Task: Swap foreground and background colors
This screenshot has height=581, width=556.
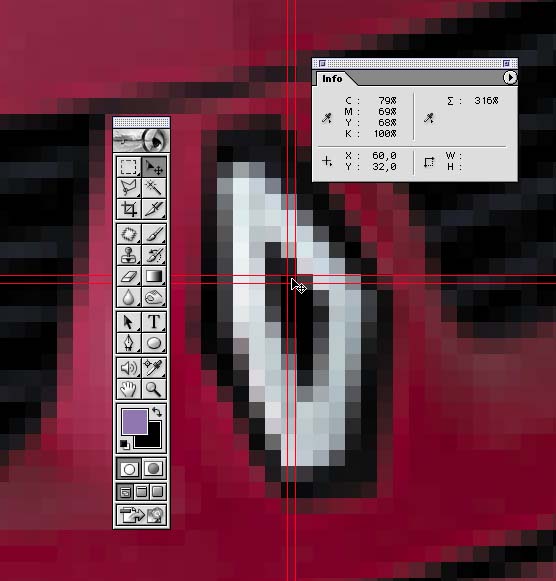Action: (x=157, y=412)
